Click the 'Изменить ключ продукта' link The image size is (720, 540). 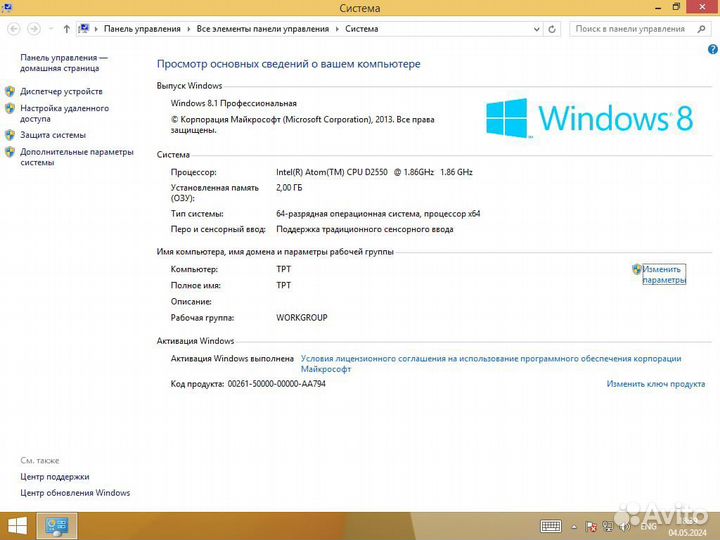(x=655, y=384)
